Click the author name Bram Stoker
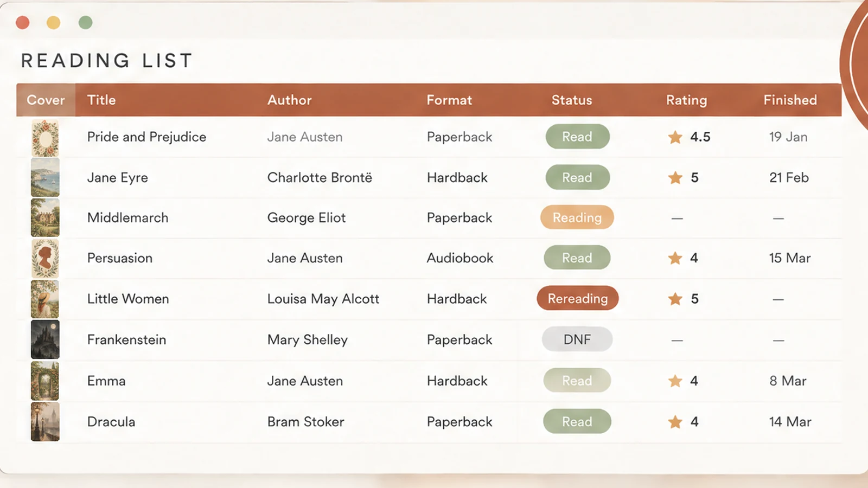 pyautogui.click(x=306, y=422)
